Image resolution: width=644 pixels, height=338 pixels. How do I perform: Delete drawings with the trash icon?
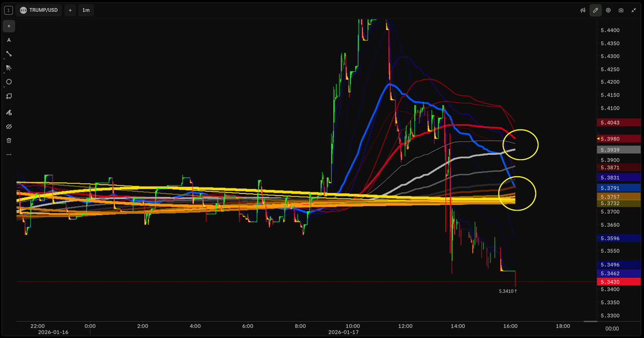point(9,140)
